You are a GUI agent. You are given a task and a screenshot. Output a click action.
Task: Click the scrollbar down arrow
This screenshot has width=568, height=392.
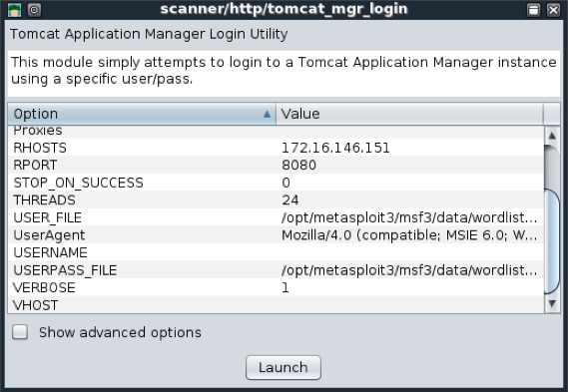552,303
